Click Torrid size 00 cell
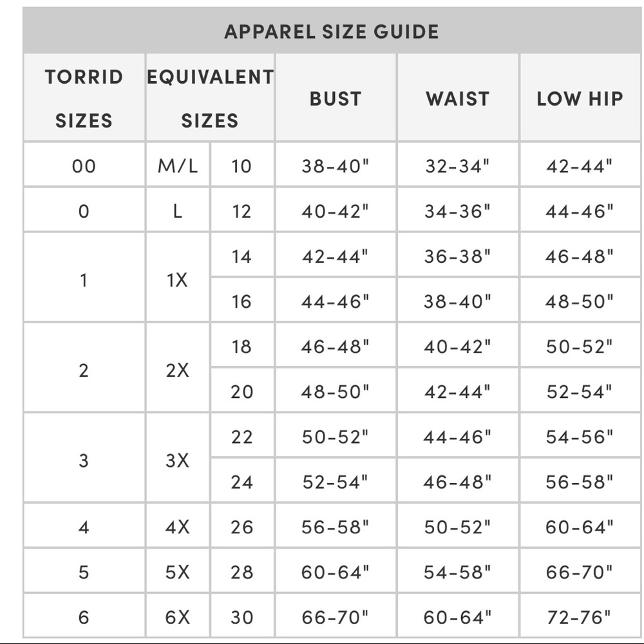The image size is (644, 644). pyautogui.click(x=84, y=165)
